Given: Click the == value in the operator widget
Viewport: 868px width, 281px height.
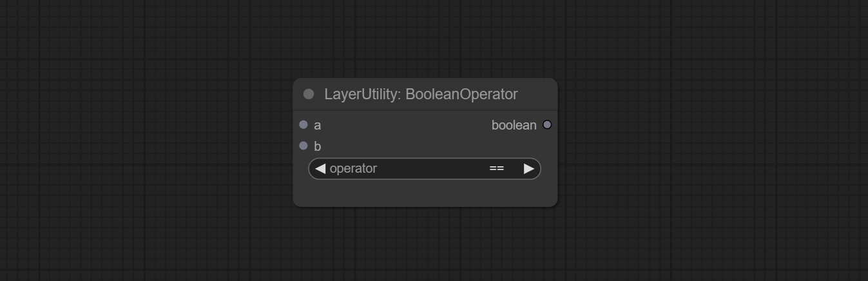Looking at the screenshot, I should 496,168.
